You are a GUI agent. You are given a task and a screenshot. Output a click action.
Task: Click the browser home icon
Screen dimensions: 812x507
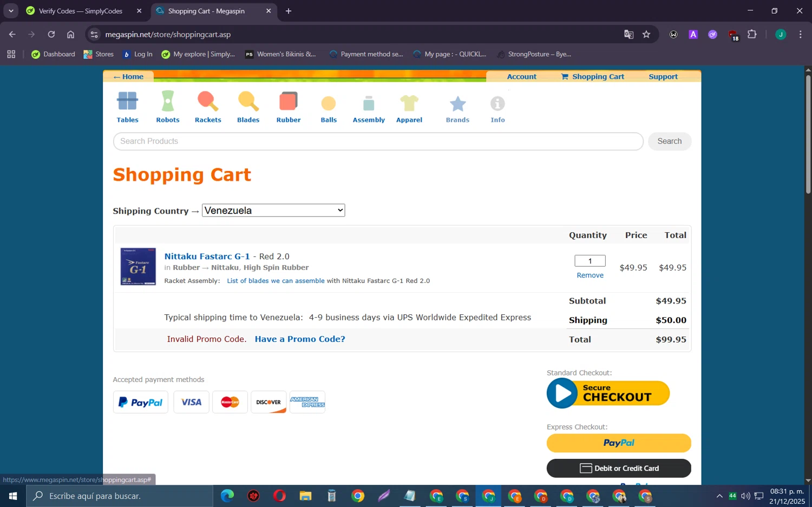(70, 34)
